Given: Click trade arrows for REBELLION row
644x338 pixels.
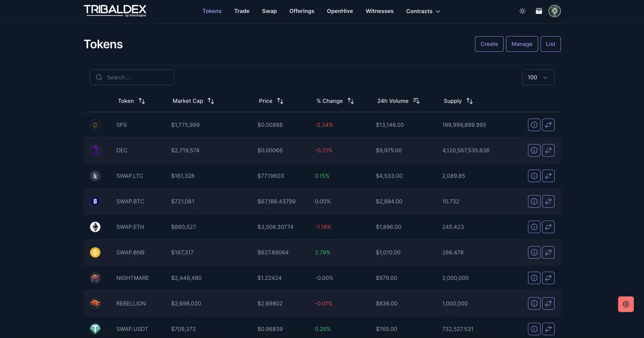Looking at the screenshot, I should click(x=548, y=303).
